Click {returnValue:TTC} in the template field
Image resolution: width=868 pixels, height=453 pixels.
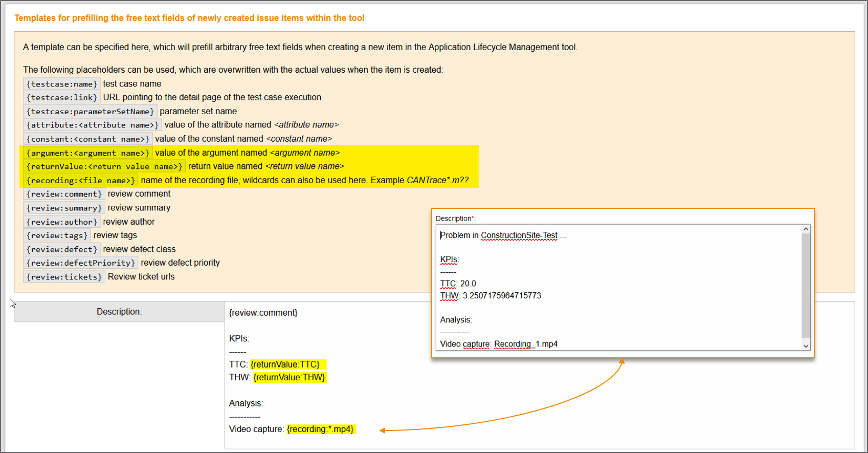(285, 364)
